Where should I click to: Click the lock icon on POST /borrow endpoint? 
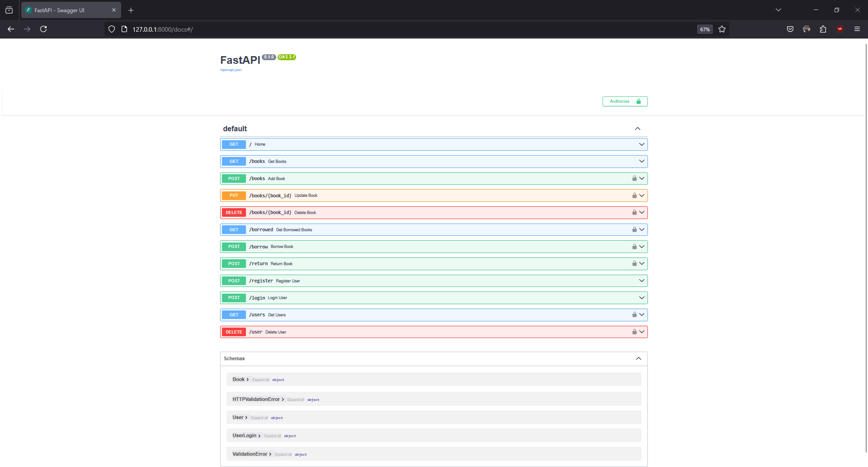634,246
